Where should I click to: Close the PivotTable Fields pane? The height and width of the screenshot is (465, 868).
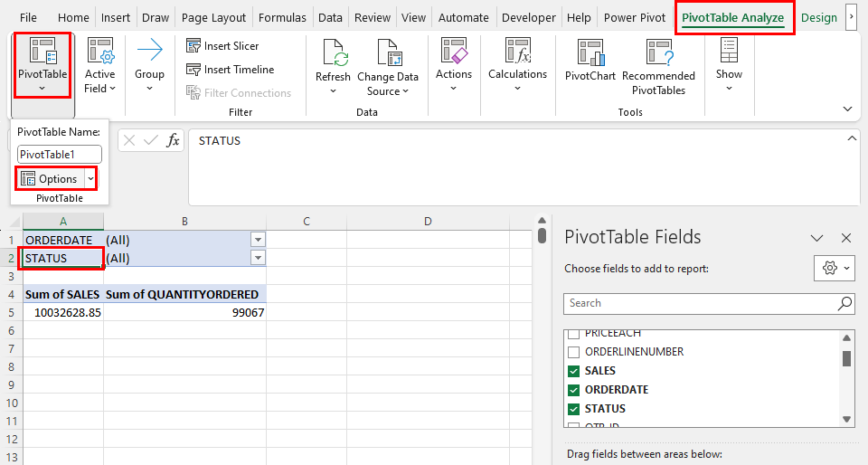[846, 238]
